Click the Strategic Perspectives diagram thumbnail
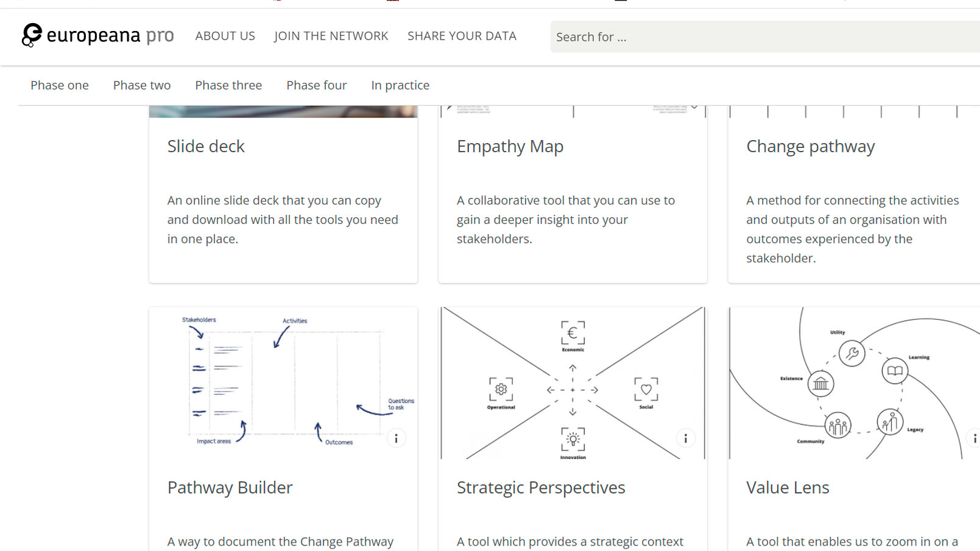 click(x=573, y=382)
